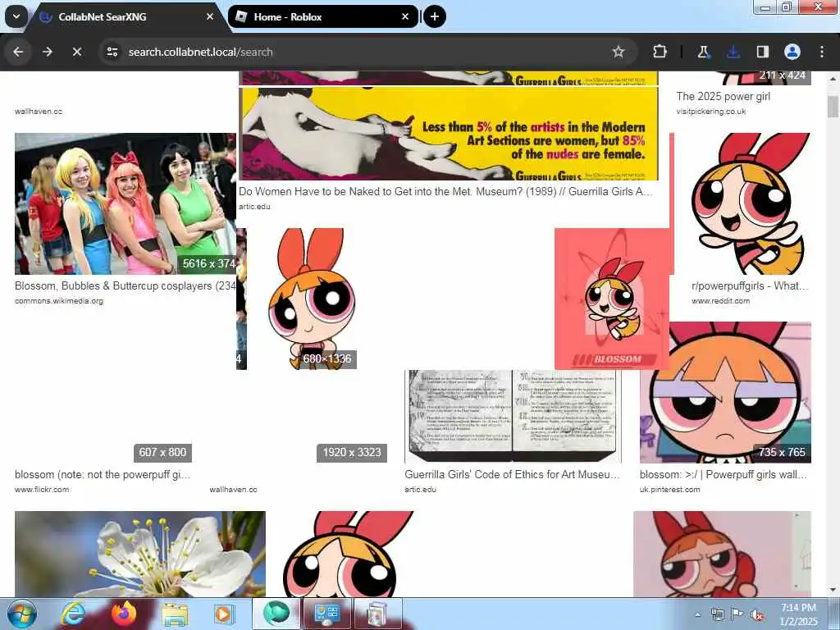Open the Blossom thumbnail labeled 680×1336

(311, 299)
